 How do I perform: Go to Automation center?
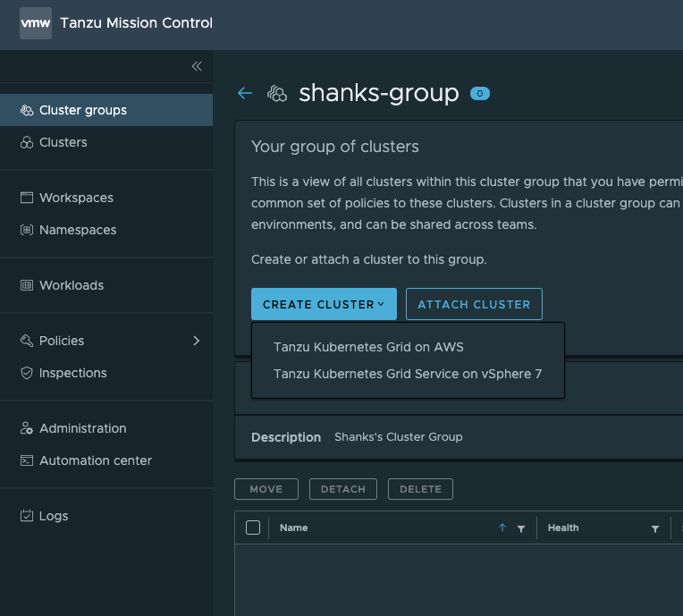click(96, 460)
